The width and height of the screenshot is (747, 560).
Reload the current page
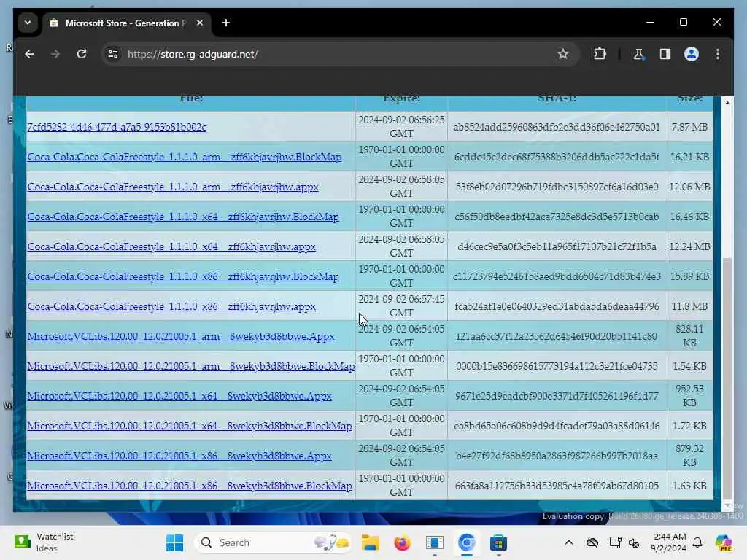[82, 54]
